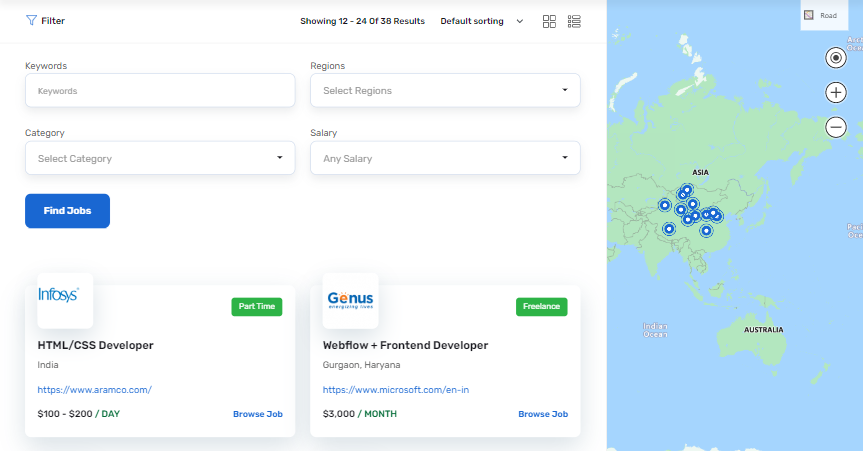
Task: Click the Filter funnel icon
Action: [31, 20]
